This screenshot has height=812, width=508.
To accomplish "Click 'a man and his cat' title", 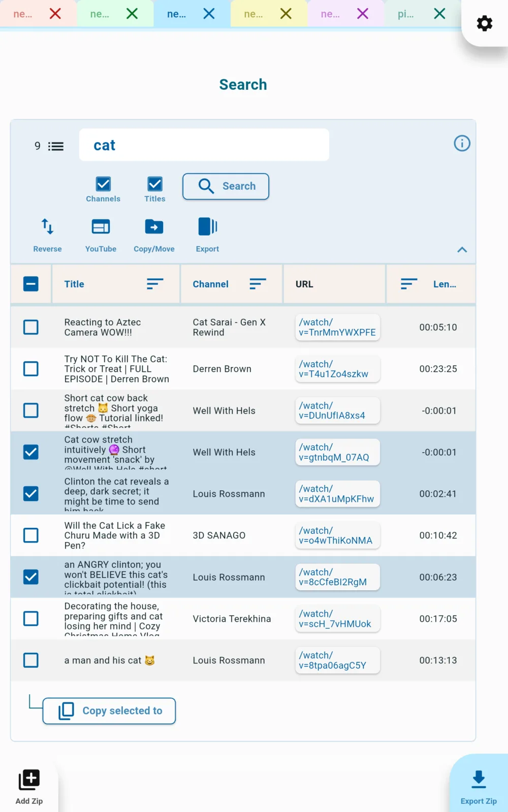I will (109, 660).
